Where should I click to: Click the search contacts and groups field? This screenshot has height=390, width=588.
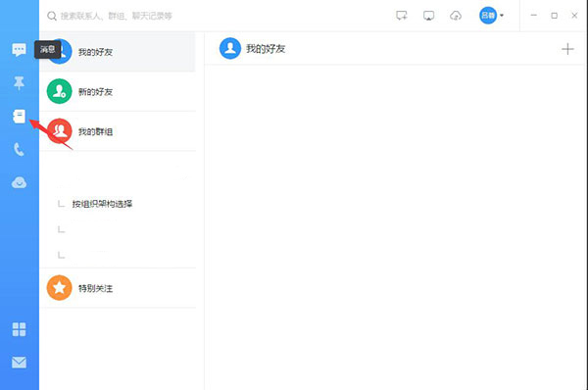coord(117,16)
